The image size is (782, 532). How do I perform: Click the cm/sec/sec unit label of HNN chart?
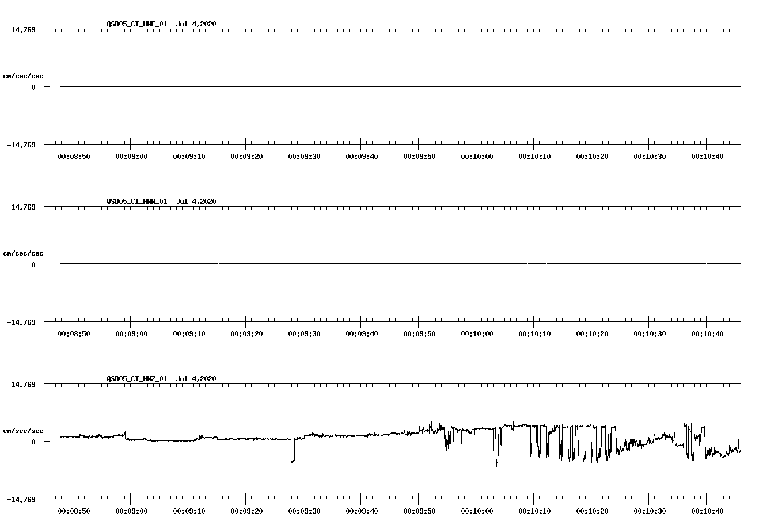[23, 253]
